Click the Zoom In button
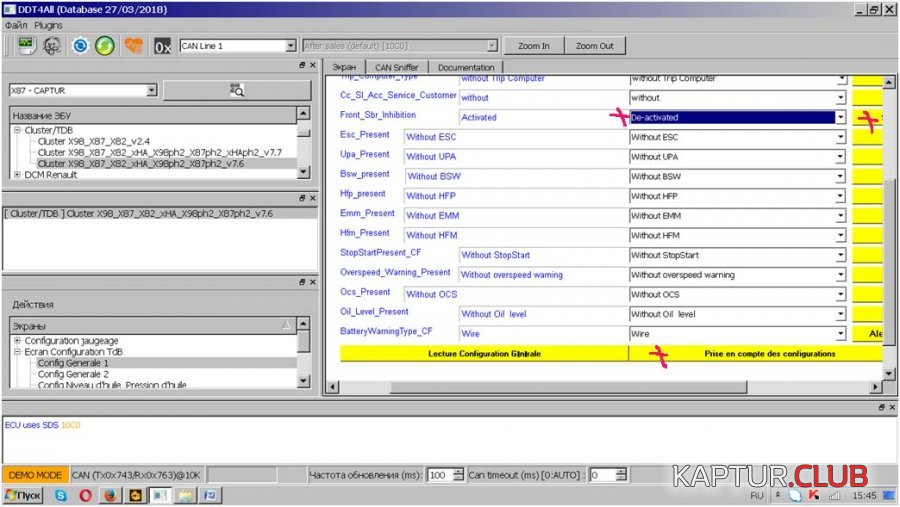 (533, 46)
